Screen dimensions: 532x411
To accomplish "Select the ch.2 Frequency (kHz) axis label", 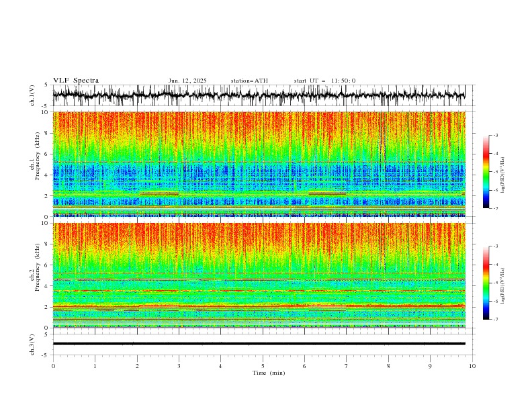I will [35, 267].
